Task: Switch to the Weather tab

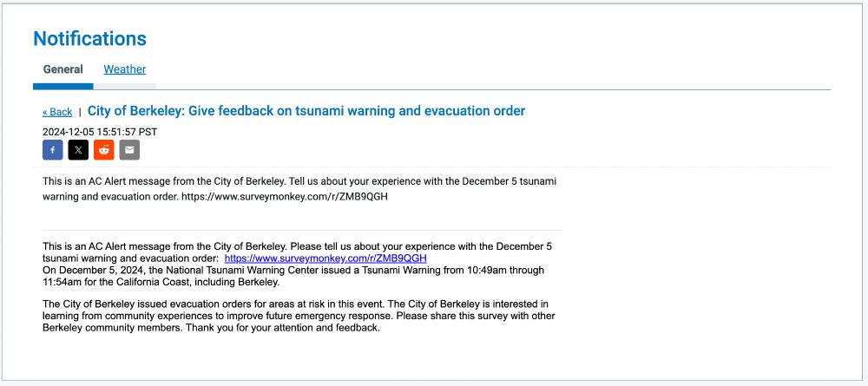Action: pos(124,69)
